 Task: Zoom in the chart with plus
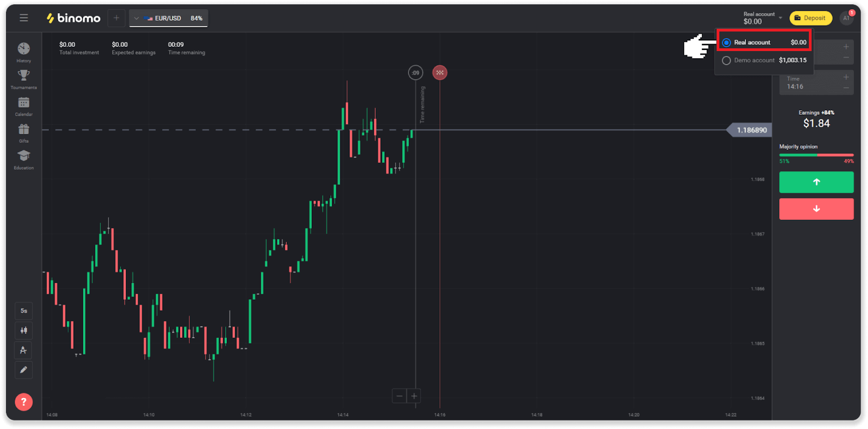coord(414,396)
